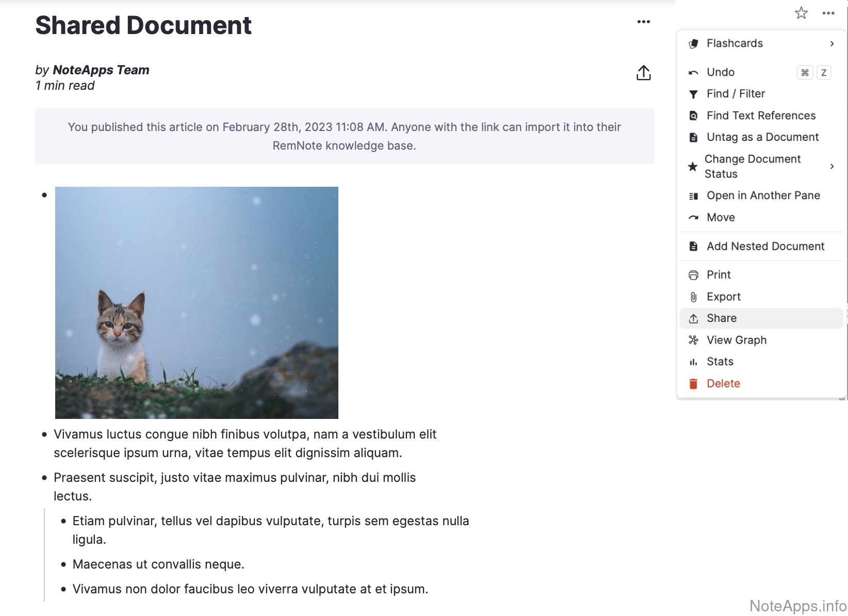
Task: Click the share upload icon beside the byline
Action: [643, 73]
